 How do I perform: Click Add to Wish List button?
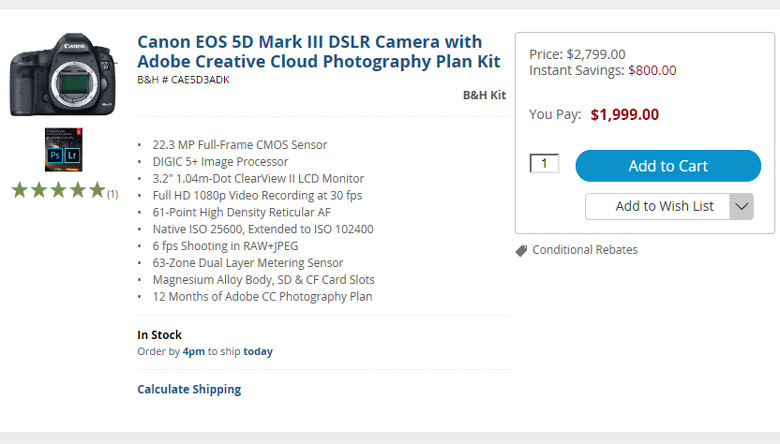pos(658,206)
